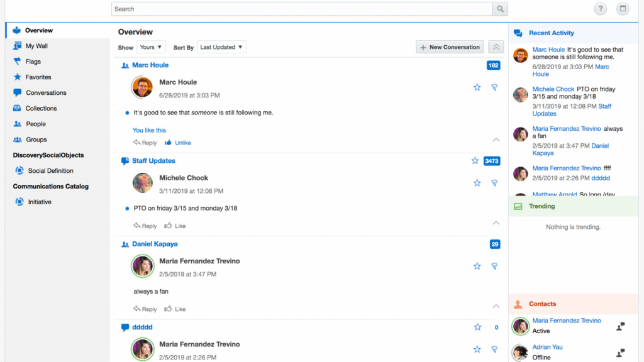
Task: Collapse the Marc Houle wall post
Action: pos(496,140)
